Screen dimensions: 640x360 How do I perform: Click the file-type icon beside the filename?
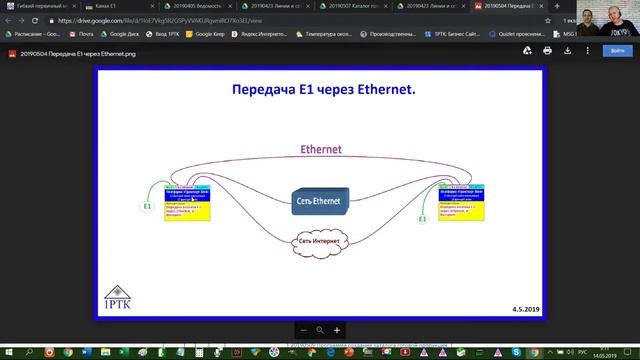tap(12, 54)
